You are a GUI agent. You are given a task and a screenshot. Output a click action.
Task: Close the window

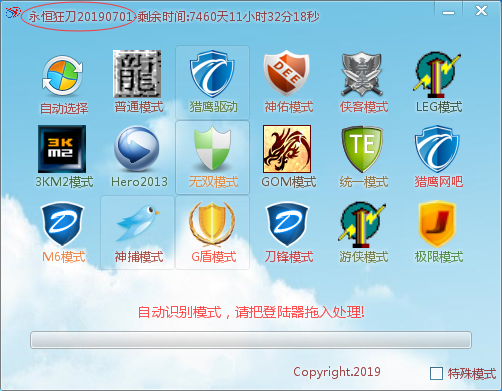(481, 11)
